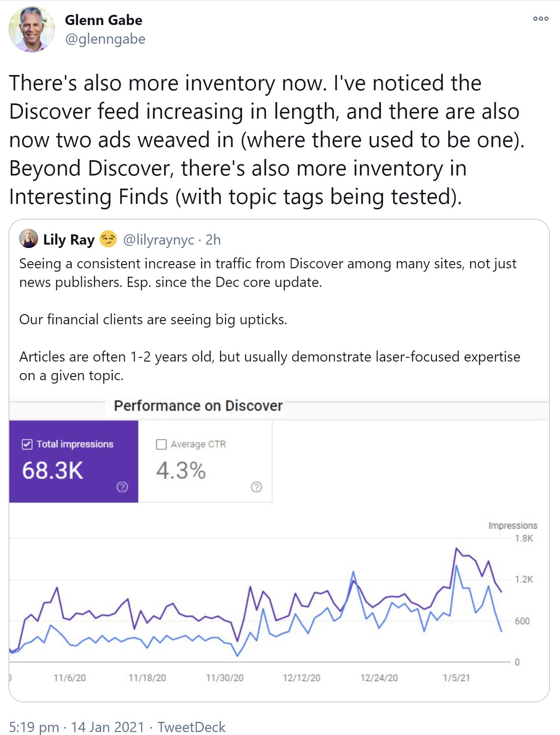Open the tweet options menu (three dots)
This screenshot has height=735, width=560.
pos(541,19)
